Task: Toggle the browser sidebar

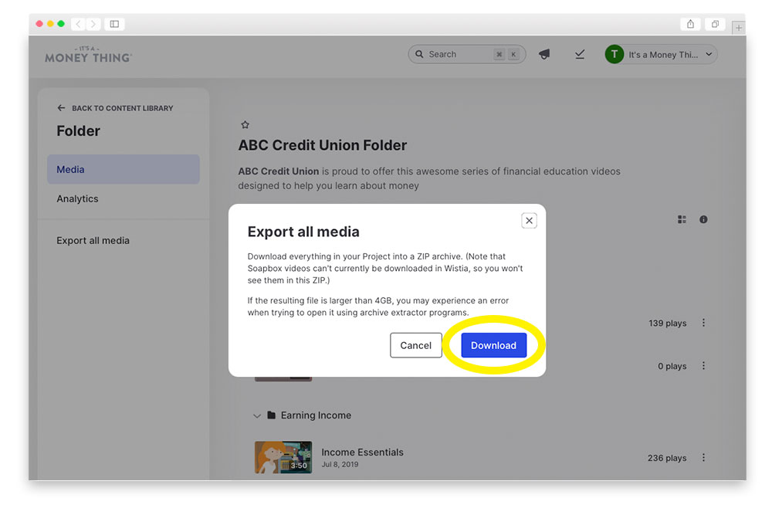Action: [x=114, y=24]
